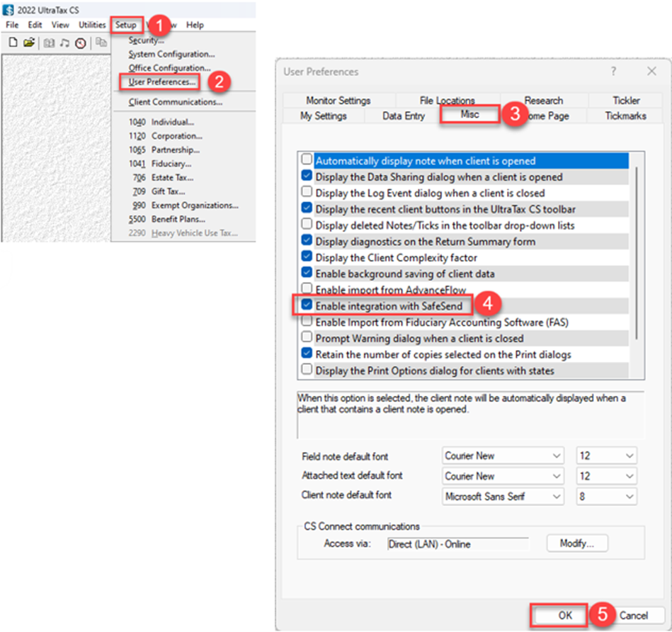672x632 pixels.
Task: Choose User Preferences from Setup menu
Action: [x=162, y=82]
